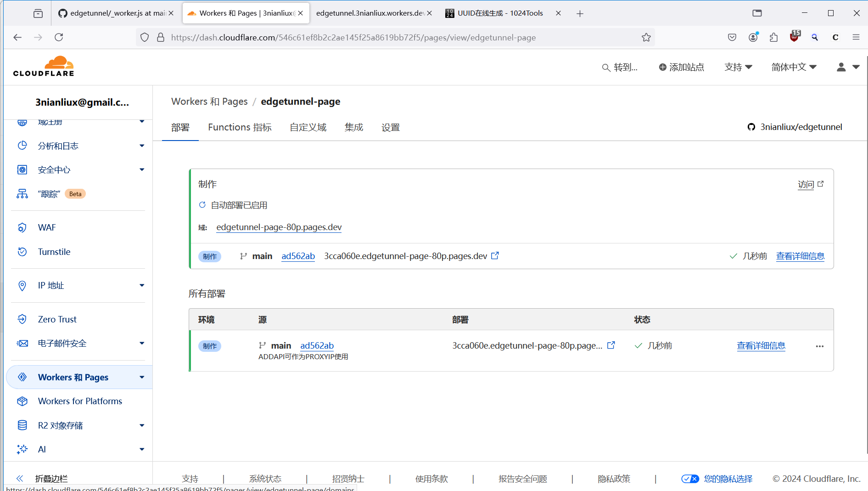Go back to the previous page
Image resolution: width=868 pixels, height=491 pixels.
coord(17,37)
